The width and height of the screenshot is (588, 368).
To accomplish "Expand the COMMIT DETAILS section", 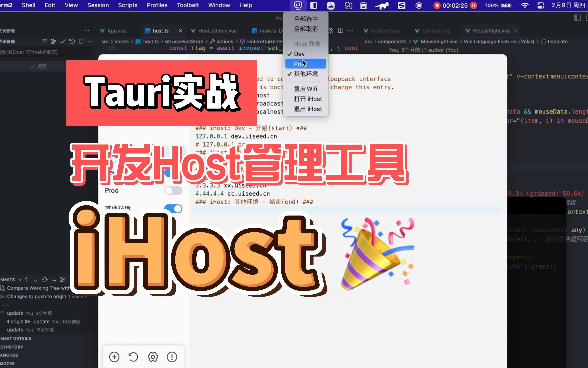I will [15, 339].
